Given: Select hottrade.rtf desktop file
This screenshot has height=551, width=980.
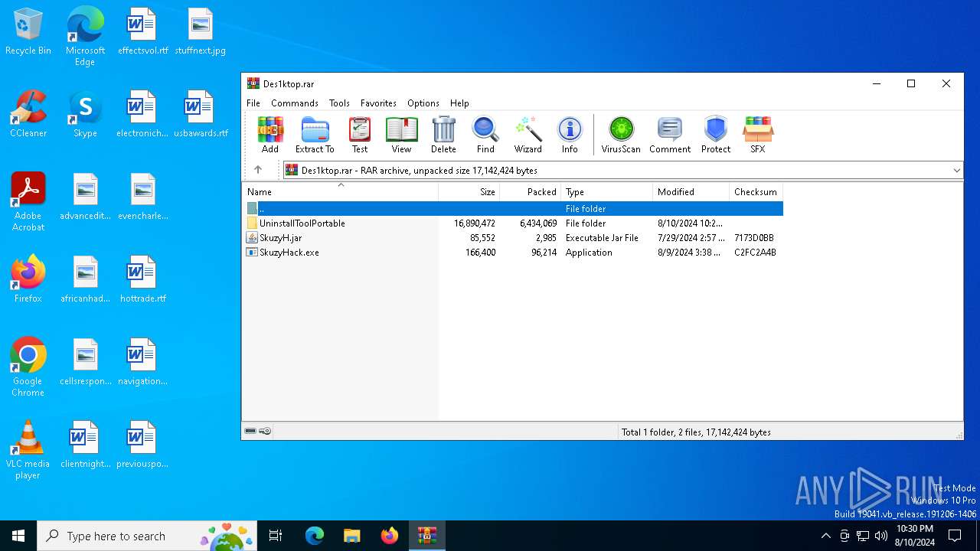Looking at the screenshot, I should pos(142,279).
